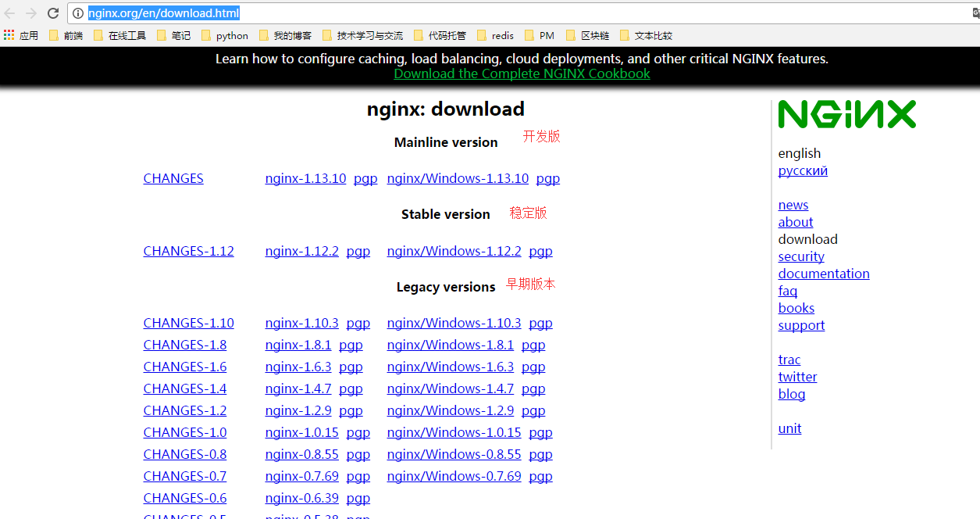Download nginx/Windows-1.4.7
Screen dimensions: 980x519
[x=451, y=388]
